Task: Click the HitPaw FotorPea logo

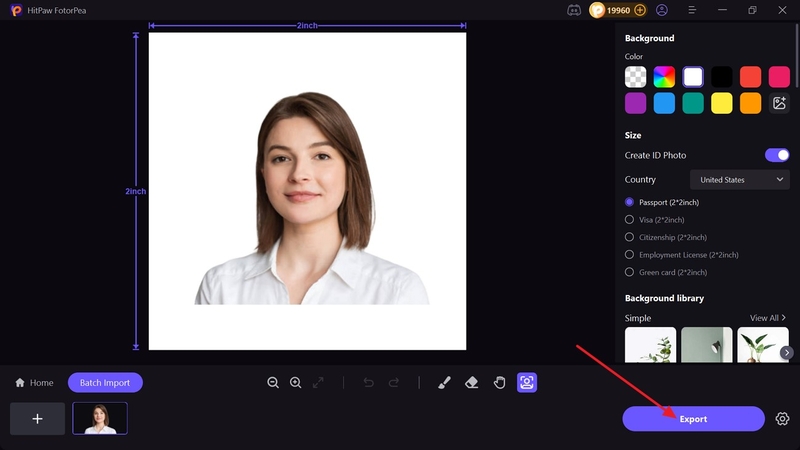Action: pyautogui.click(x=16, y=10)
